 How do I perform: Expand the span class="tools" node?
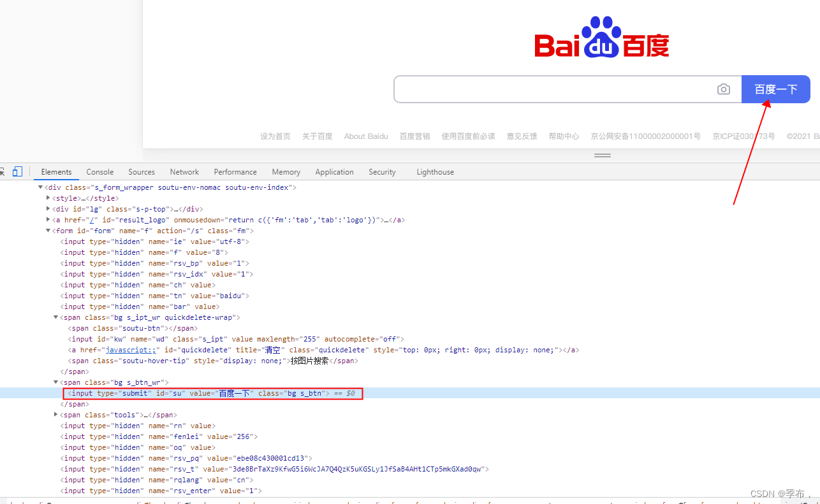point(56,415)
